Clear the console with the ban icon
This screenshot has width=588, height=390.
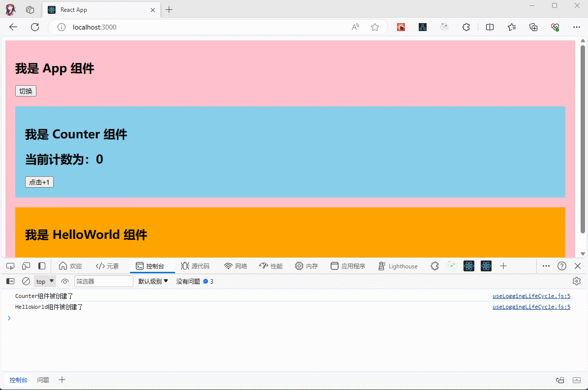click(x=26, y=282)
